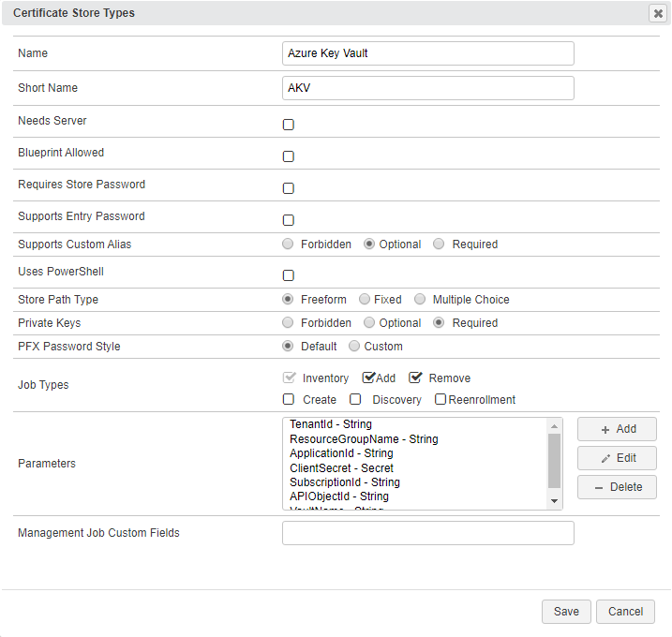672x637 pixels.
Task: Select TenantId - String parameter
Action: (x=331, y=424)
